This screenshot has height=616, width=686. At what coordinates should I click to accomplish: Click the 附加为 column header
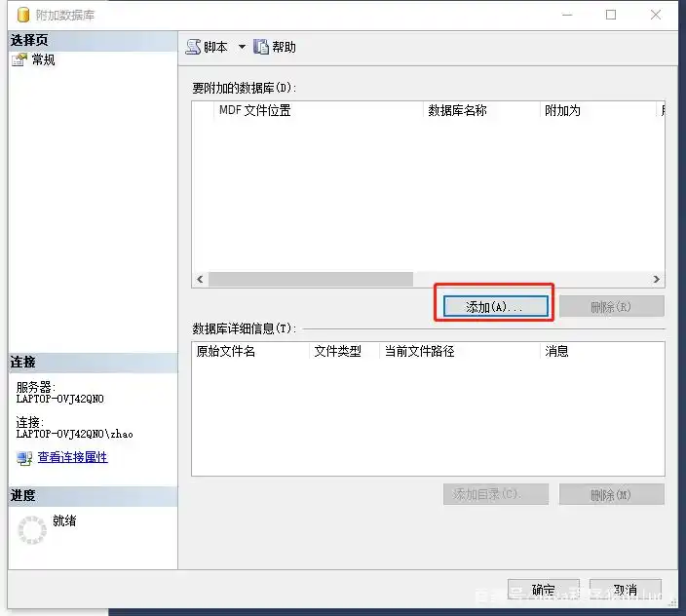coord(598,110)
